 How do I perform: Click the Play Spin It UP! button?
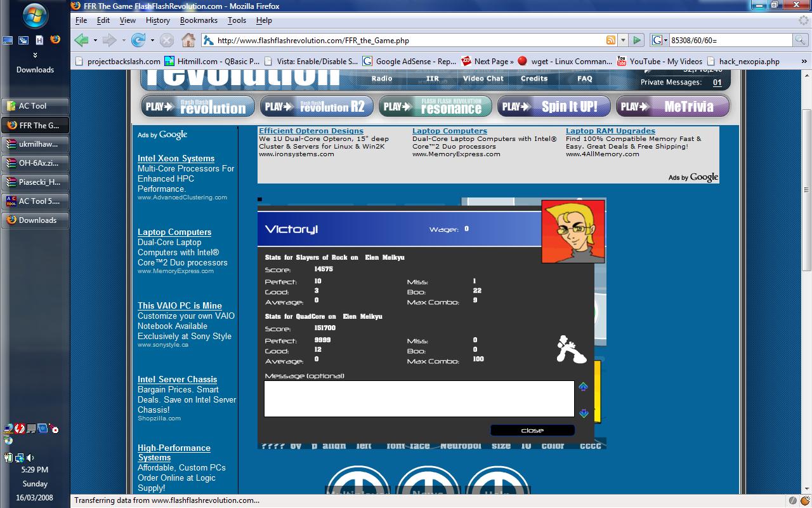554,106
